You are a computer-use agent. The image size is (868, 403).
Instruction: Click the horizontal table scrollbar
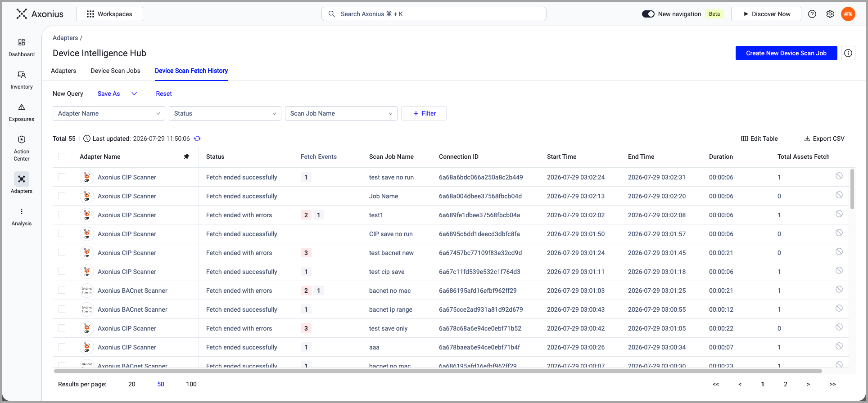438,371
